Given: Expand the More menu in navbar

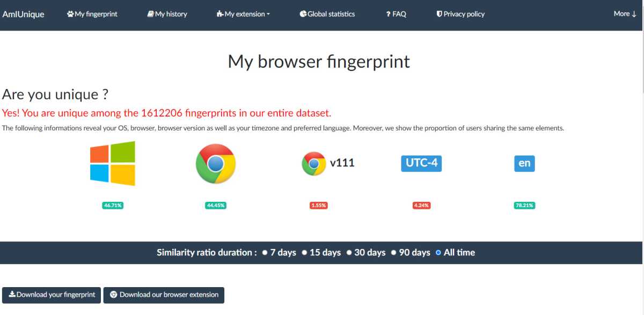Looking at the screenshot, I should click(625, 14).
